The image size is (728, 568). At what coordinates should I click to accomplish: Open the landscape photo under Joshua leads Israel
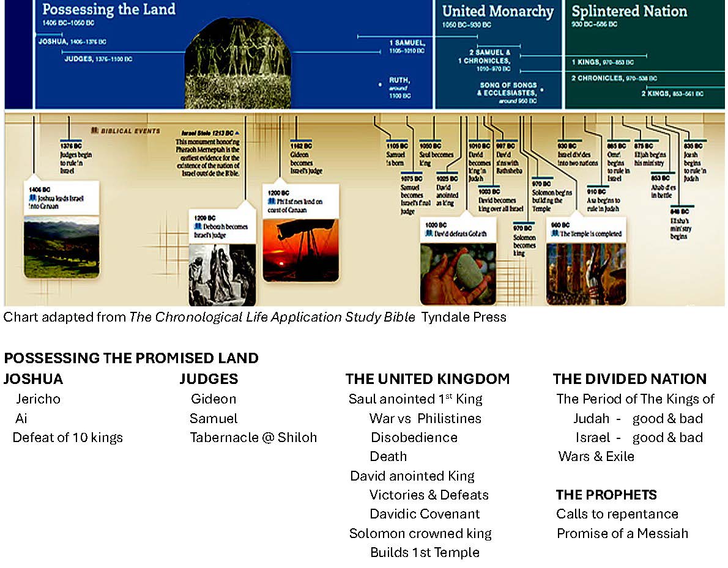(61, 246)
